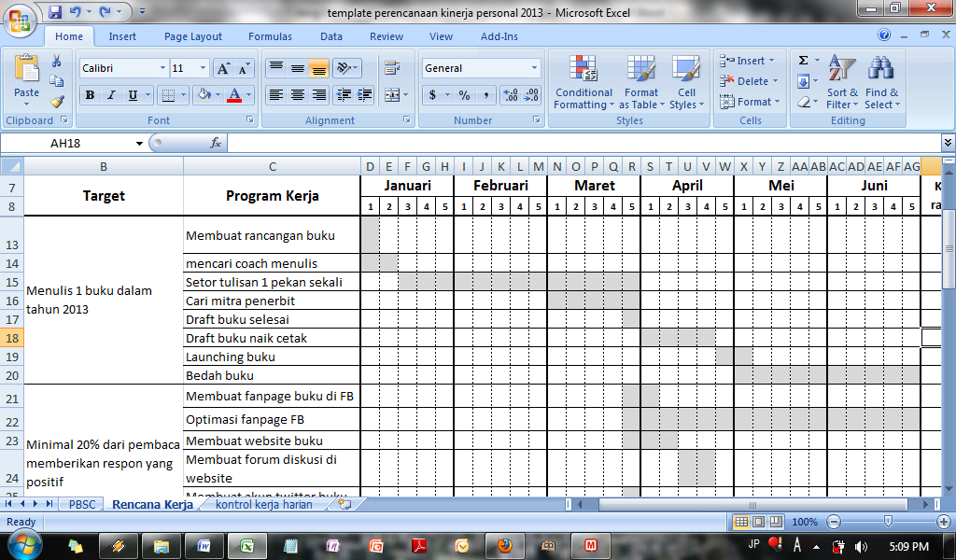Increase decimal places
The width and height of the screenshot is (956, 560).
(511, 95)
